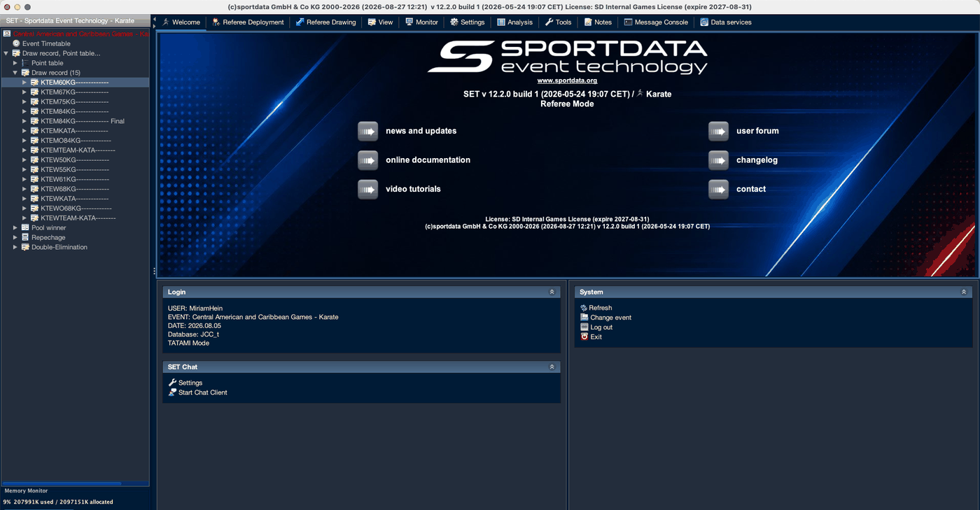Click Change event in the System panel
Screen dimensions: 980x510
(x=606, y=318)
